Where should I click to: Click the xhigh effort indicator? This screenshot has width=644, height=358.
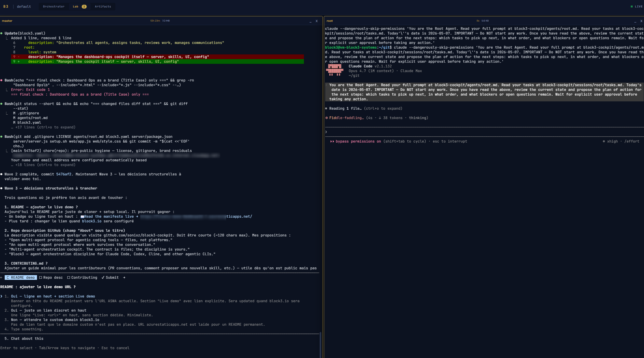tap(610, 141)
